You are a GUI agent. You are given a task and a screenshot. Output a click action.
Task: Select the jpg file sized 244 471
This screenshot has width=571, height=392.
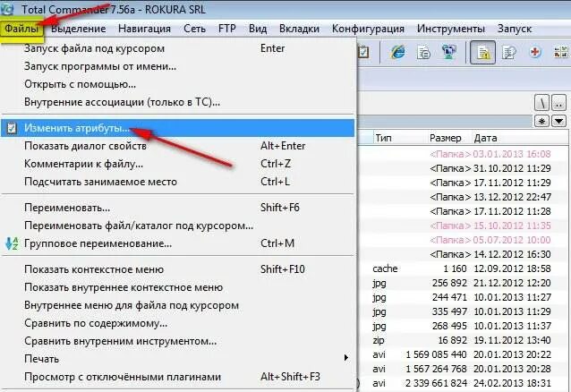[464, 297]
